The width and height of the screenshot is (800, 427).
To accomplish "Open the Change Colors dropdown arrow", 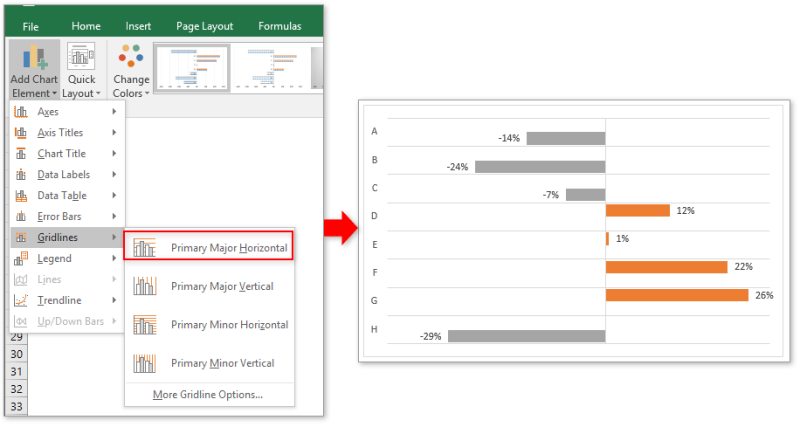I will tap(147, 93).
